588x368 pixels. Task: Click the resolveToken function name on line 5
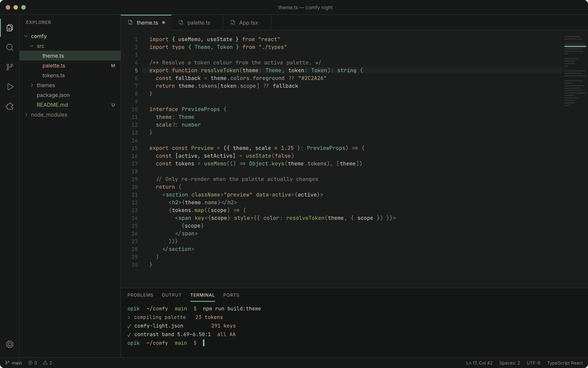tap(220, 70)
